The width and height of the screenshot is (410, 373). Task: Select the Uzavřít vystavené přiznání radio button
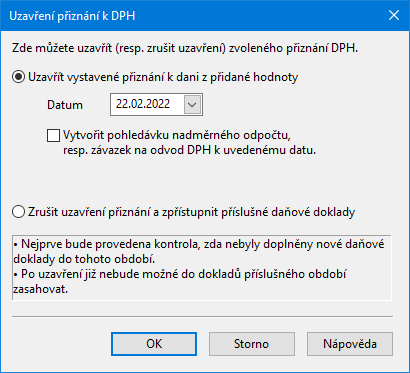coord(18,77)
